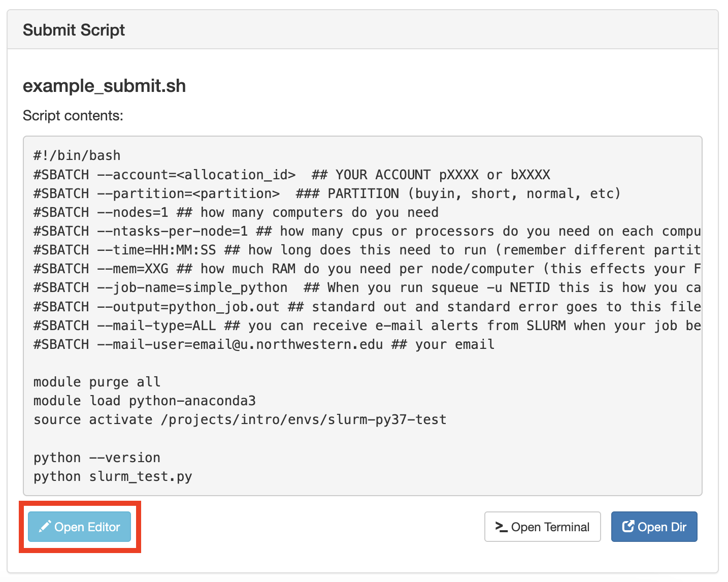The height and width of the screenshot is (582, 728).
Task: Click the Script contents label
Action: tap(72, 115)
